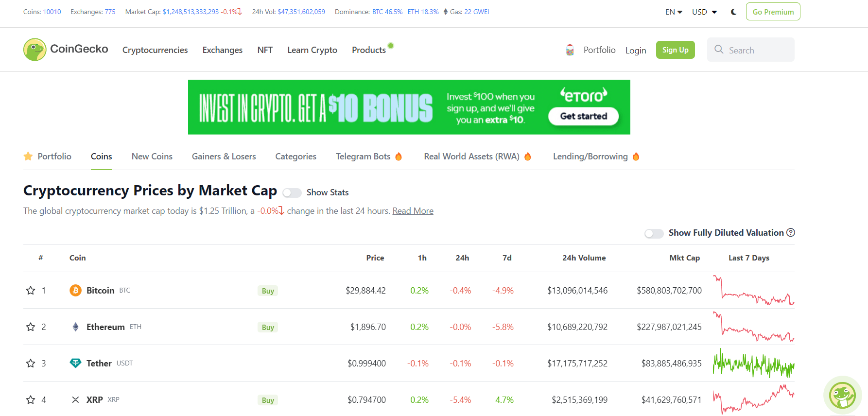Open the gecko chat assistant bubble
This screenshot has width=868, height=416.
click(x=842, y=395)
